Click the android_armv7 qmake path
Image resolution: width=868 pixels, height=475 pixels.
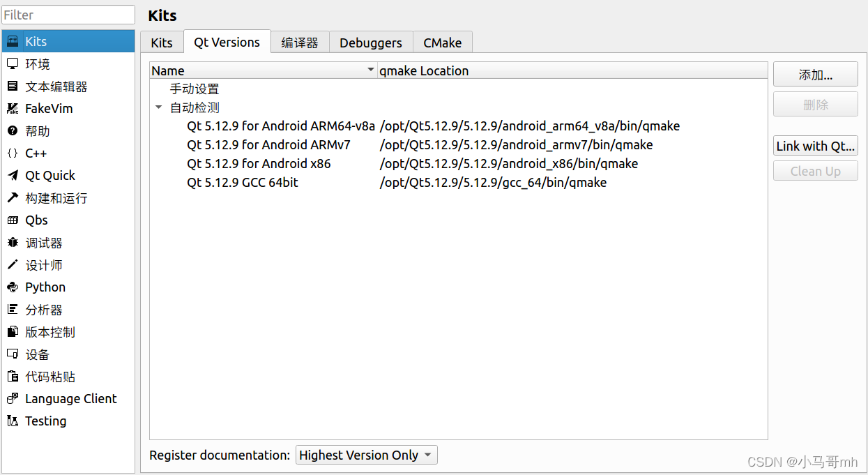(x=517, y=145)
